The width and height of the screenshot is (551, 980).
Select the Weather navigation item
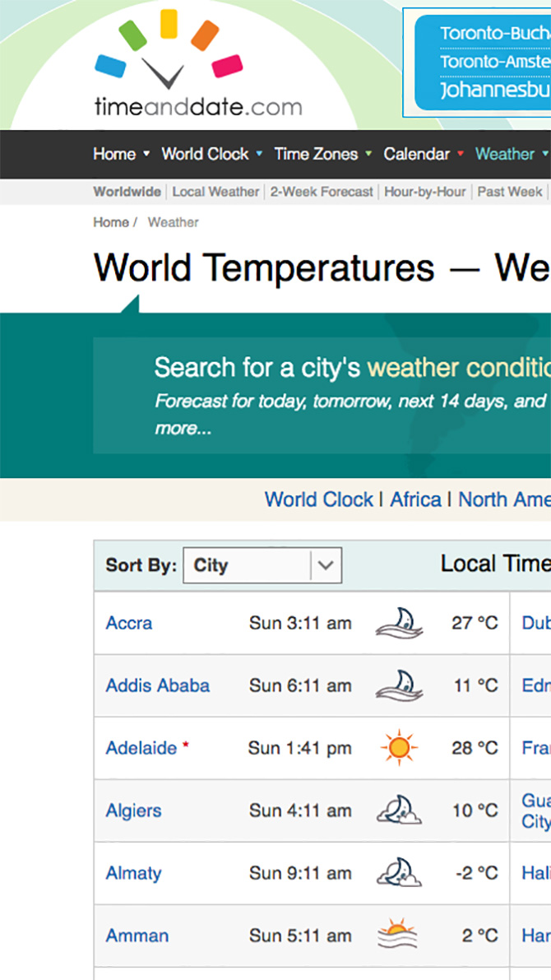click(x=504, y=154)
